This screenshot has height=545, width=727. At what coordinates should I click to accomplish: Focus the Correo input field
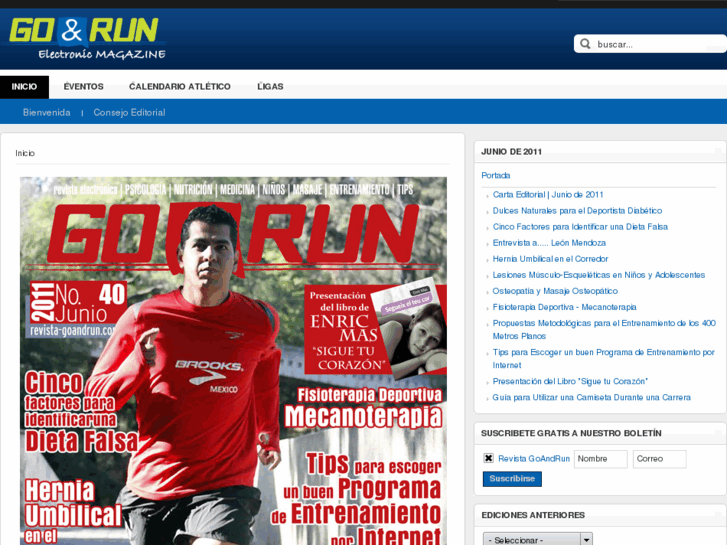tap(659, 459)
